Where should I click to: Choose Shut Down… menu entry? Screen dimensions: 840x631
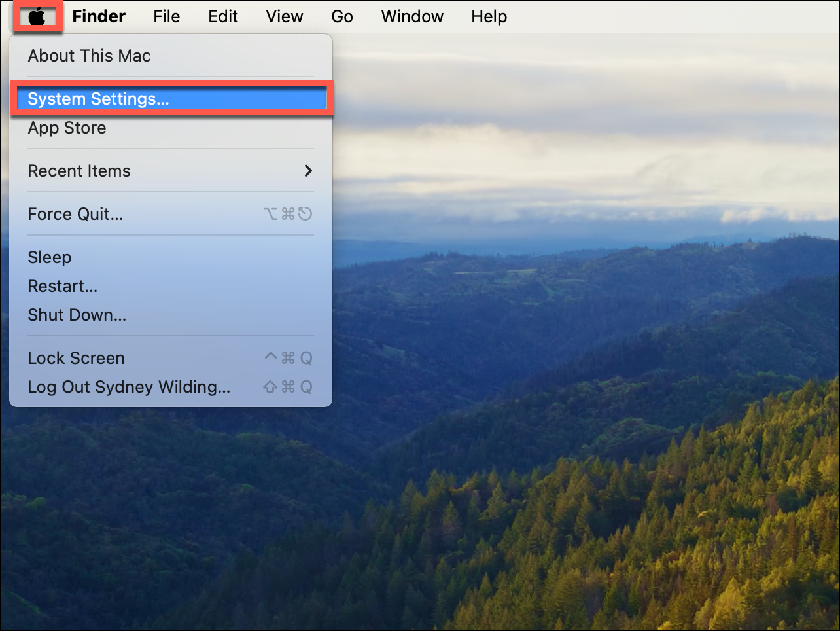[x=171, y=315]
